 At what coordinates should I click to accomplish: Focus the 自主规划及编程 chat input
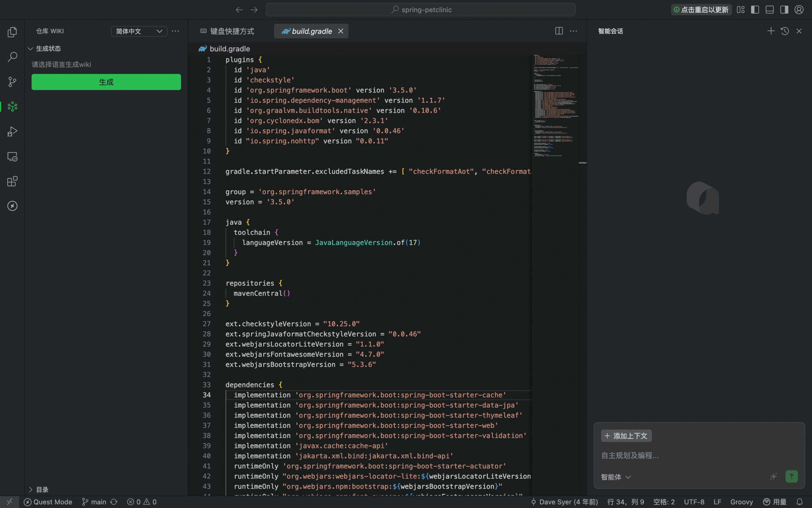point(699,456)
